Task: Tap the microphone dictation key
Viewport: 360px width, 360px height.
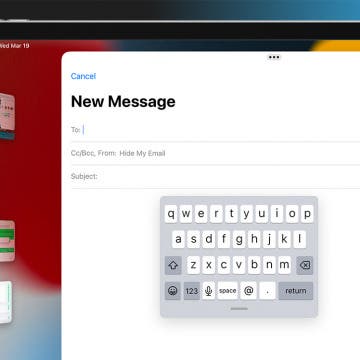Action: pos(209,291)
